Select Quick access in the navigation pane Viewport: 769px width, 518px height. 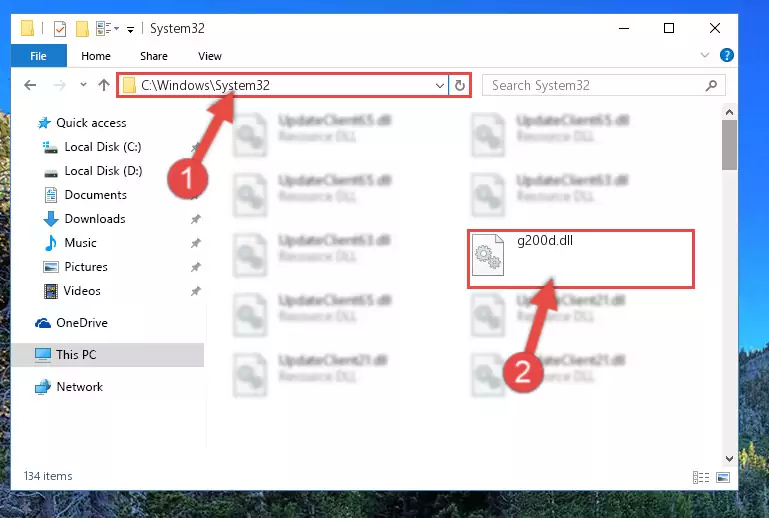click(91, 123)
